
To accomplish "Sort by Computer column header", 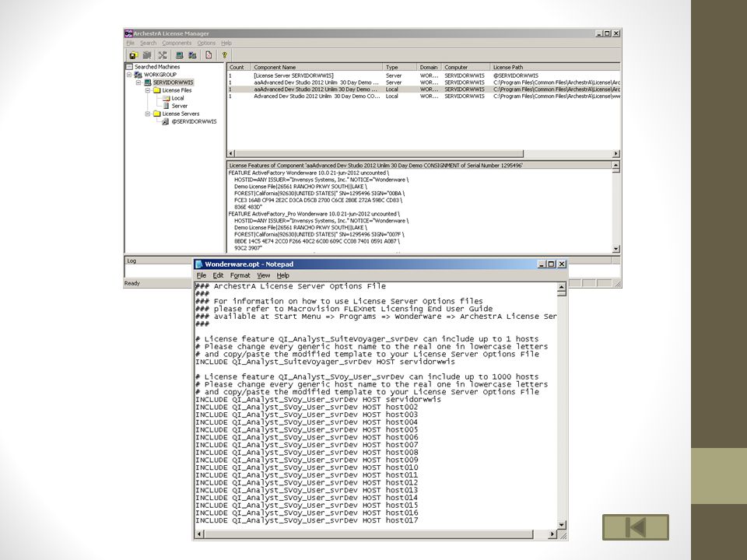I will pyautogui.click(x=466, y=67).
